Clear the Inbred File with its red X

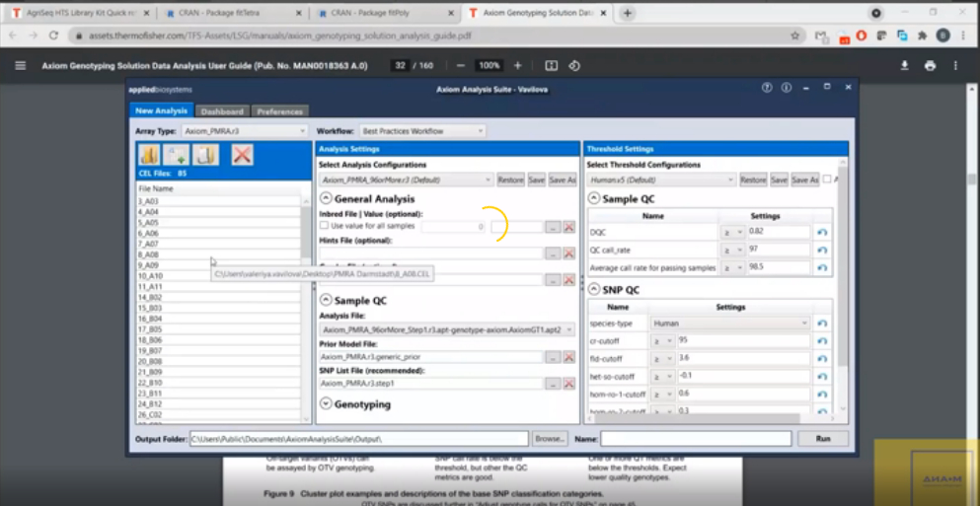coord(568,227)
